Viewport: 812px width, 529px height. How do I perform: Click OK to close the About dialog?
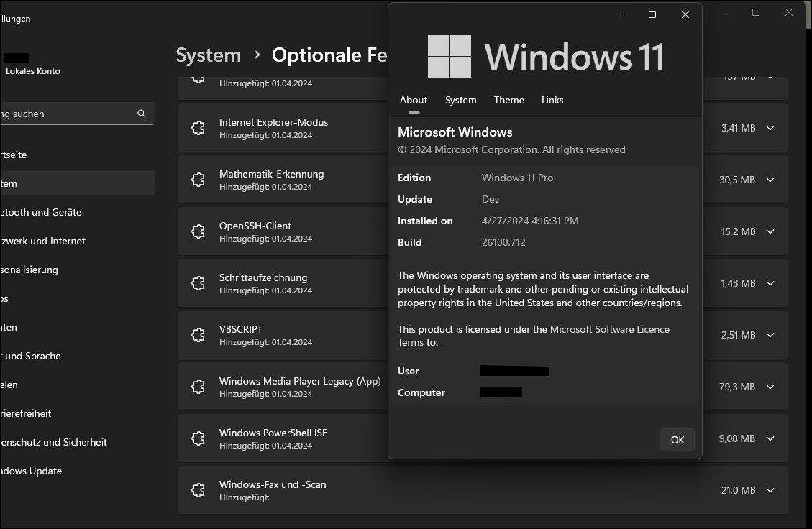(678, 440)
